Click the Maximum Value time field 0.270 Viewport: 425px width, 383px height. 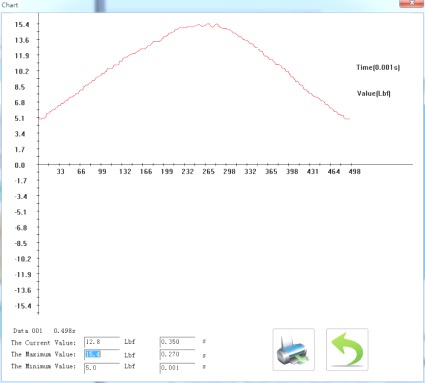(x=177, y=354)
